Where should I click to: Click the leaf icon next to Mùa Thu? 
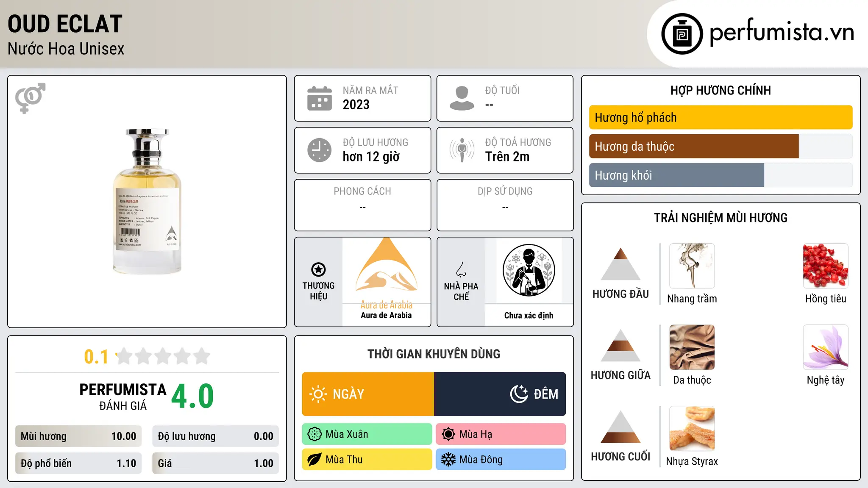(x=314, y=460)
